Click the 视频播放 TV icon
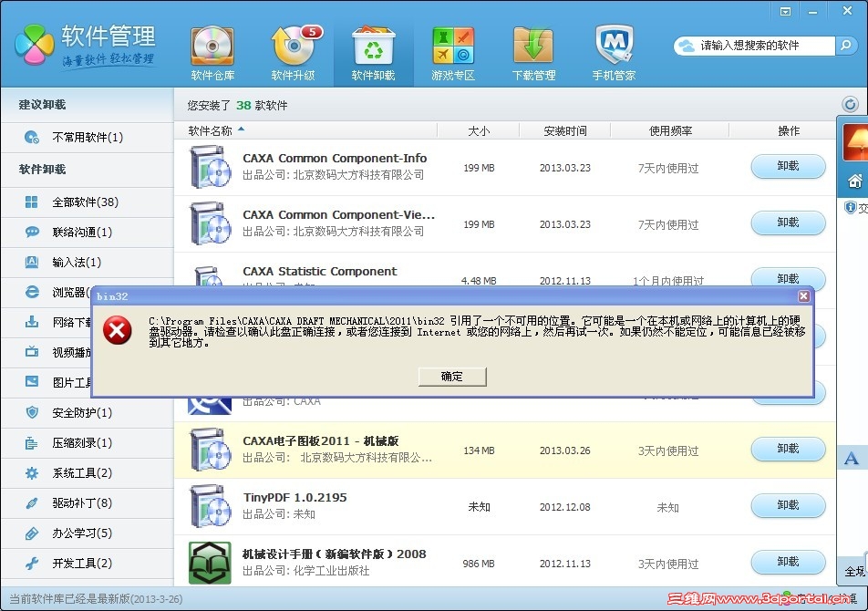The image size is (868, 611). 32,351
